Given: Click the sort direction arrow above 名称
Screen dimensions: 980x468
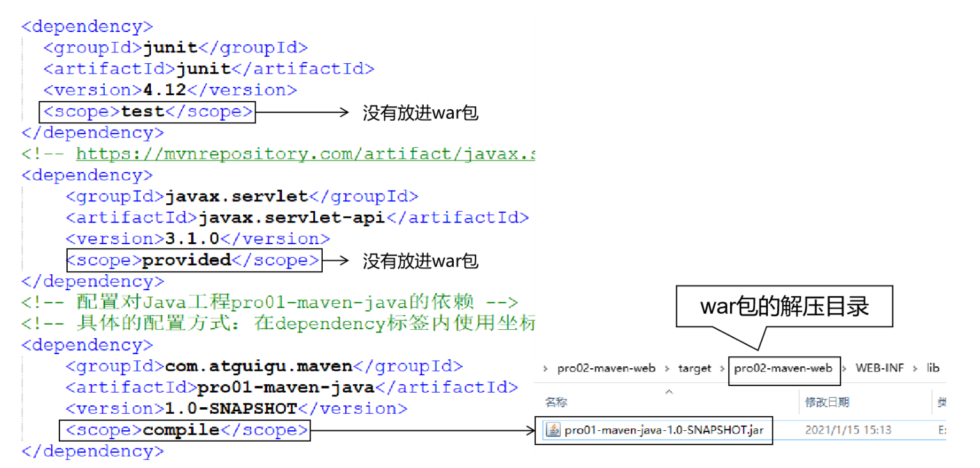Looking at the screenshot, I should pyautogui.click(x=669, y=391).
